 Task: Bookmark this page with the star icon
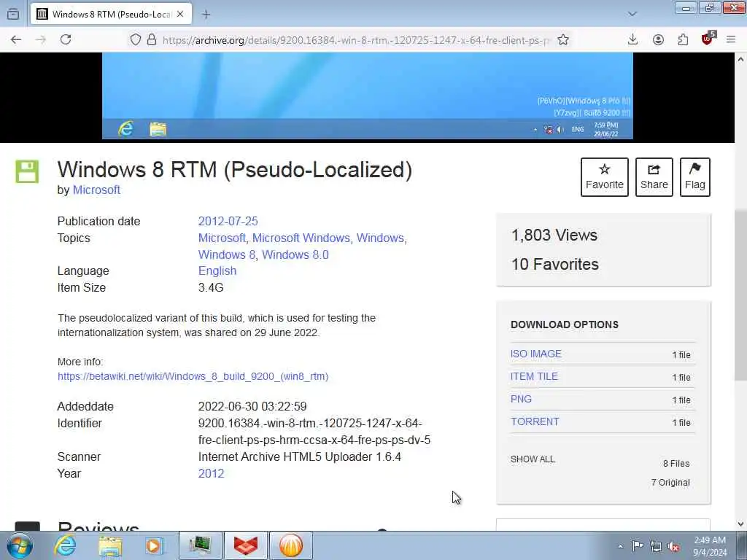pos(563,39)
